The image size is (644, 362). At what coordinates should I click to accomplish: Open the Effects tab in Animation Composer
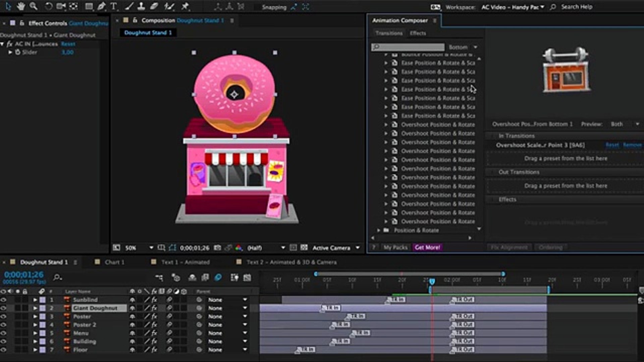(x=418, y=33)
